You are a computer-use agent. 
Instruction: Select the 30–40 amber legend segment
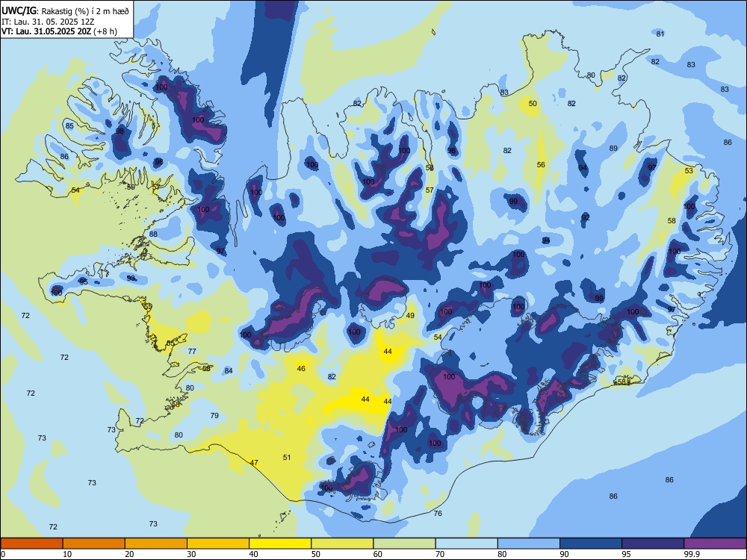(x=218, y=544)
